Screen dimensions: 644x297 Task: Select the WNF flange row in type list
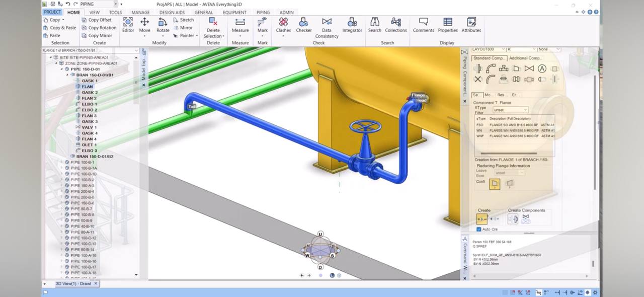click(515, 136)
